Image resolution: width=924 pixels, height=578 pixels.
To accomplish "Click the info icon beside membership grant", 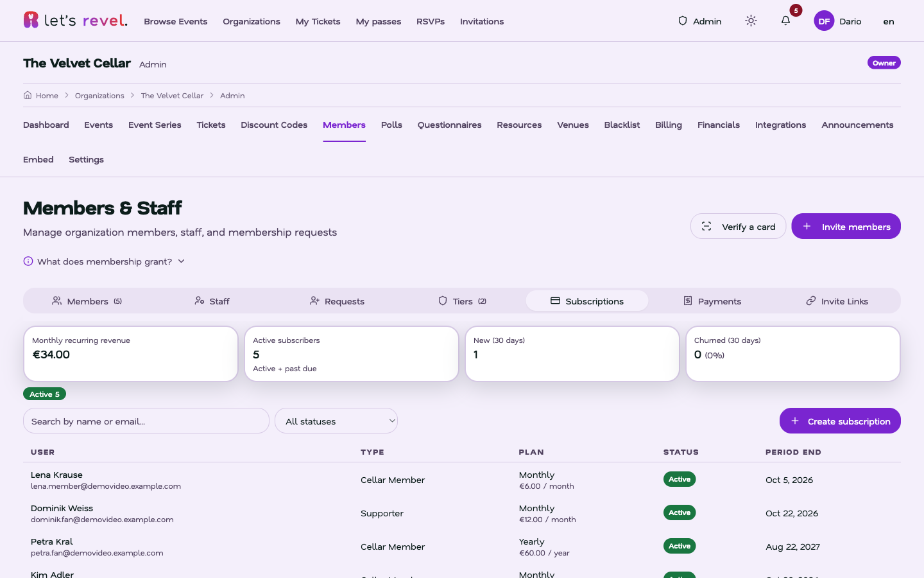I will click(x=28, y=261).
